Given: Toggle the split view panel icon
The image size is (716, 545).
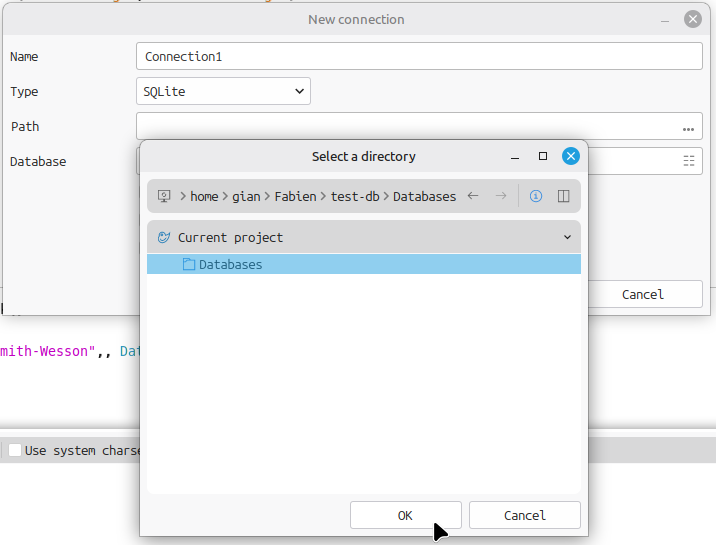Looking at the screenshot, I should (x=563, y=197).
